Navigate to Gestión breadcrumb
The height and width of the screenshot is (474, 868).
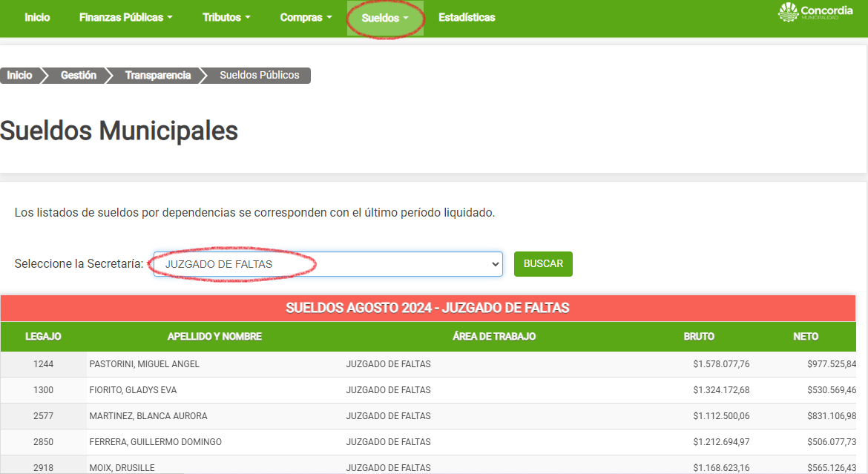point(79,76)
